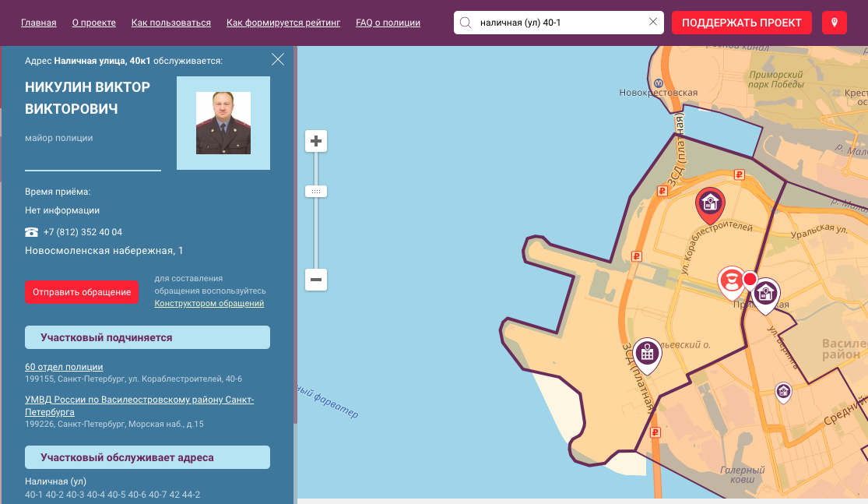The width and height of the screenshot is (868, 504).
Task: Close the officer info panel
Action: pyautogui.click(x=278, y=59)
